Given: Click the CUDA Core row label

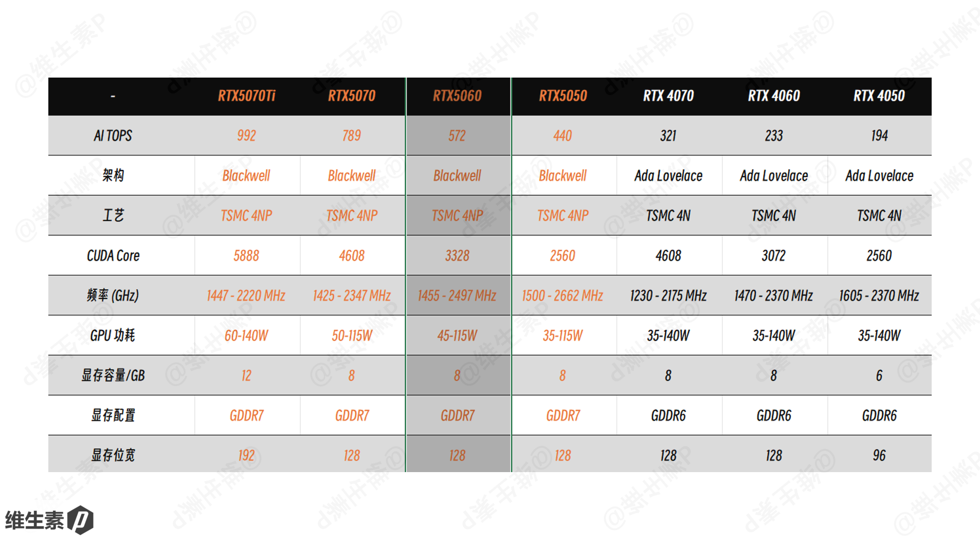Looking at the screenshot, I should tap(113, 255).
